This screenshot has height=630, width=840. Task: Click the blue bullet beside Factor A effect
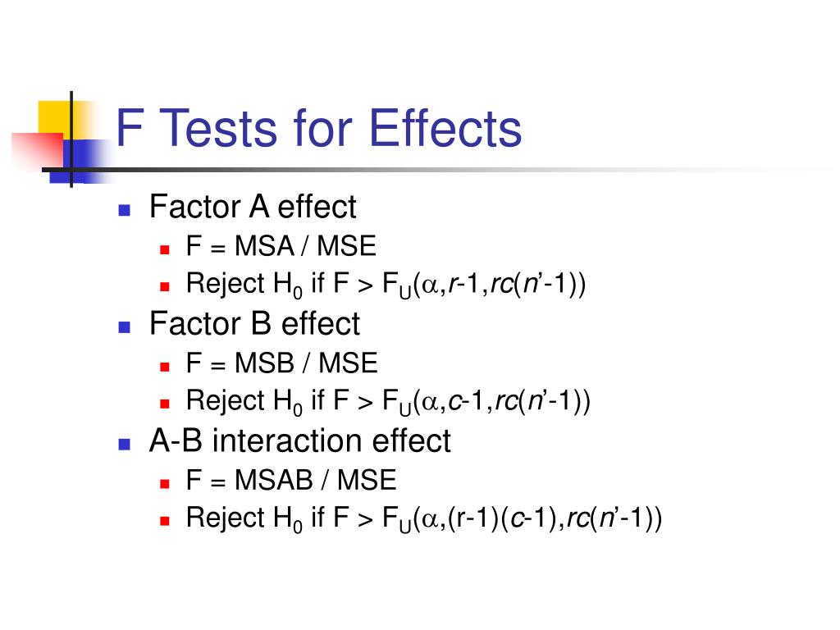(x=125, y=210)
